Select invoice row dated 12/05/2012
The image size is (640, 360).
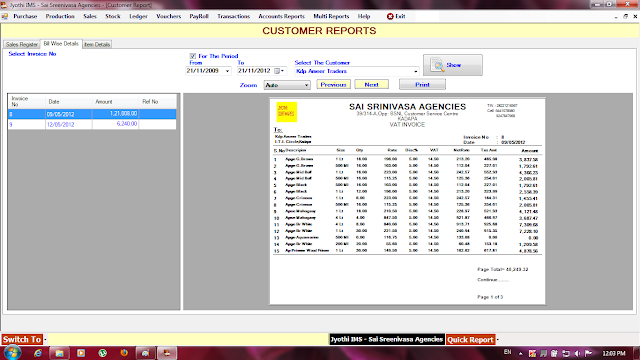pos(92,124)
